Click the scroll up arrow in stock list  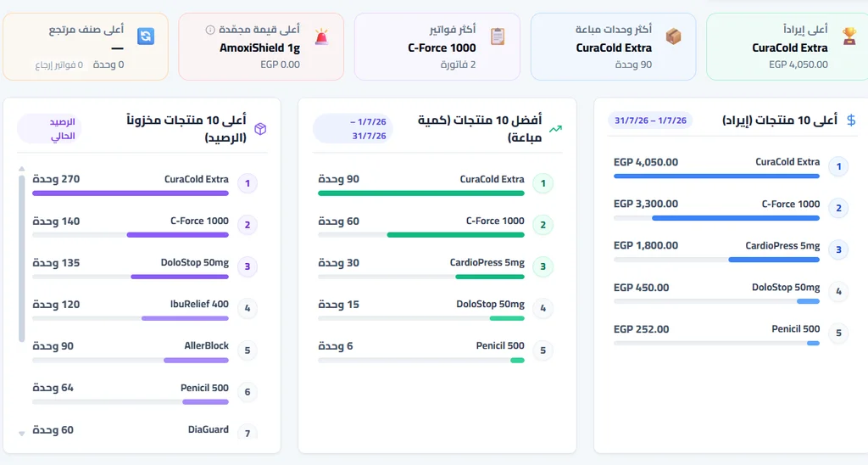(x=21, y=169)
